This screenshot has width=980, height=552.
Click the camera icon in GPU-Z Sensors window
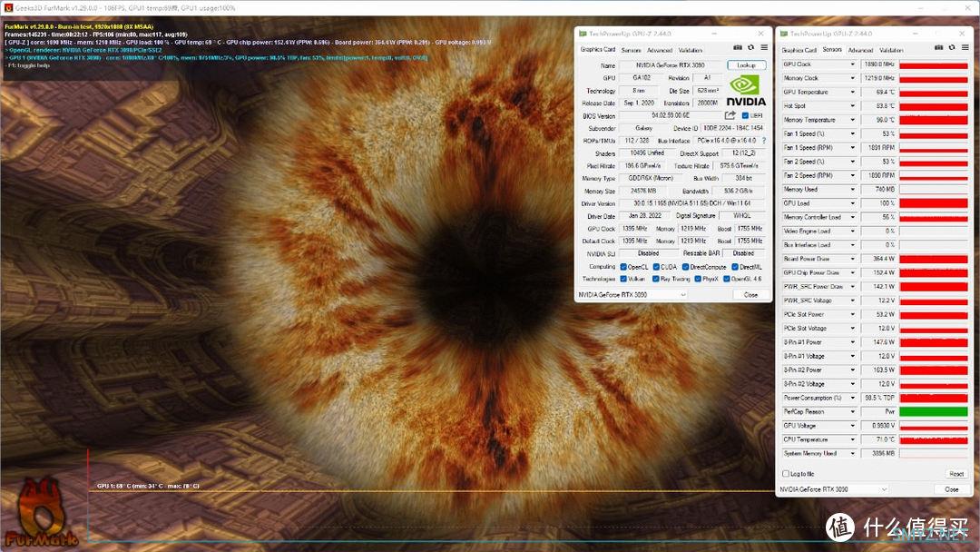[x=939, y=47]
